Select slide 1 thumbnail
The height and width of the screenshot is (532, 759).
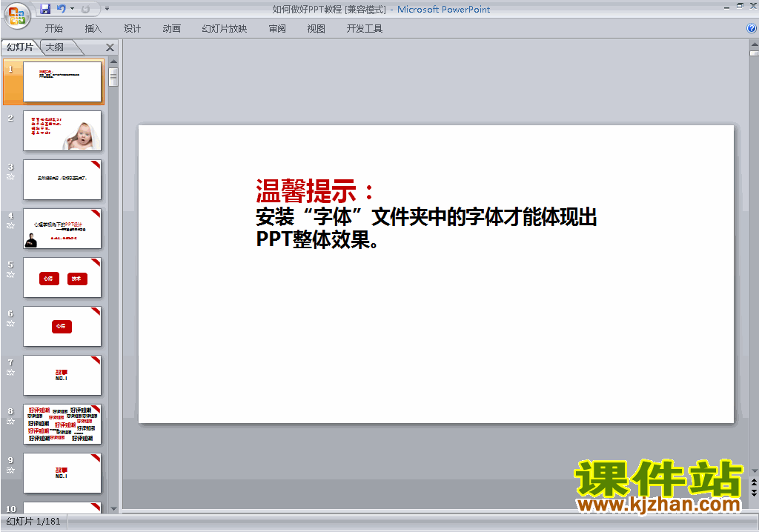pos(62,82)
